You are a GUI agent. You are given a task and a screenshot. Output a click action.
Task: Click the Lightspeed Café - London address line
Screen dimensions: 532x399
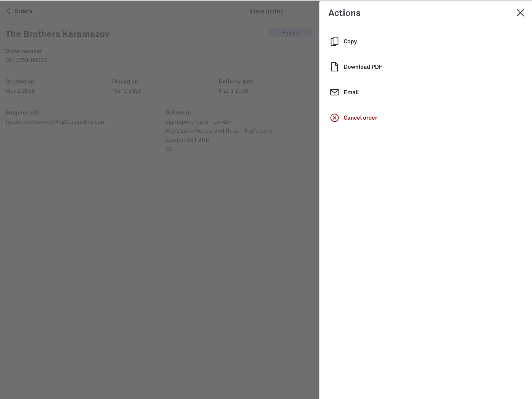199,122
